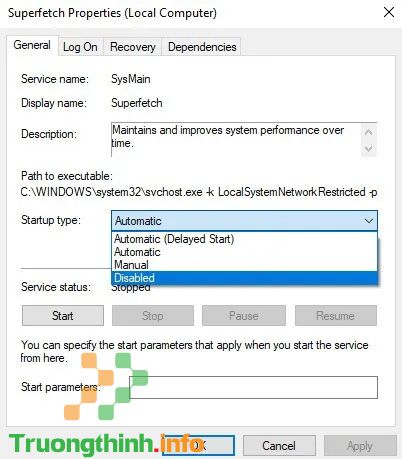Switch to the Dependencies tab
Screen dimensions: 402x459
click(202, 47)
